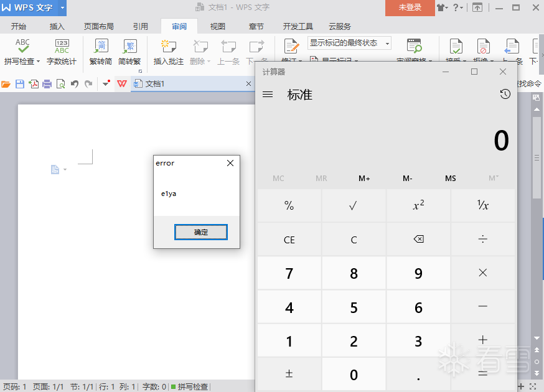Click calculator M- memory button
Viewport: 544px width, 392px height.
click(407, 179)
